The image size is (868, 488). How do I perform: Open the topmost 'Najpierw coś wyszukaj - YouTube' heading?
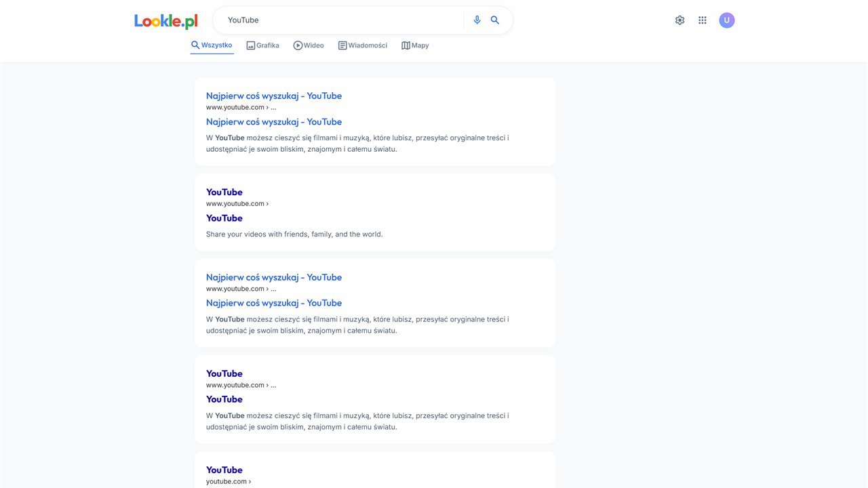[274, 96]
